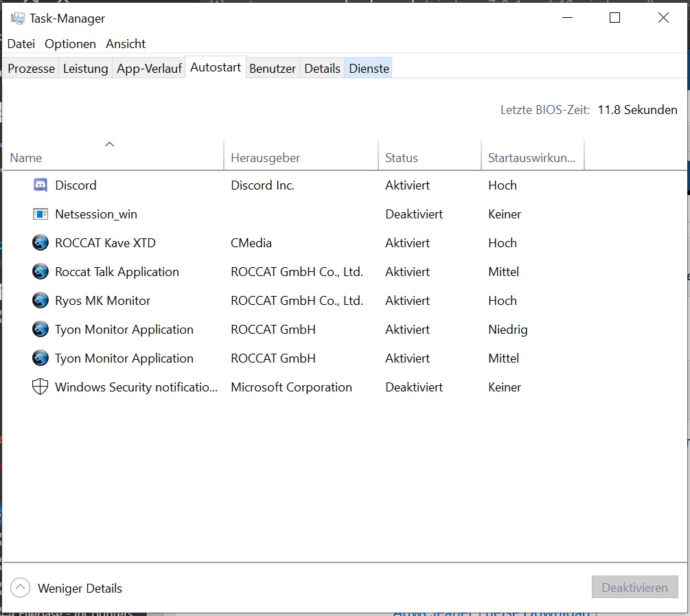Click the Ryos MK Monitor icon
The width and height of the screenshot is (690, 616).
pyautogui.click(x=41, y=300)
